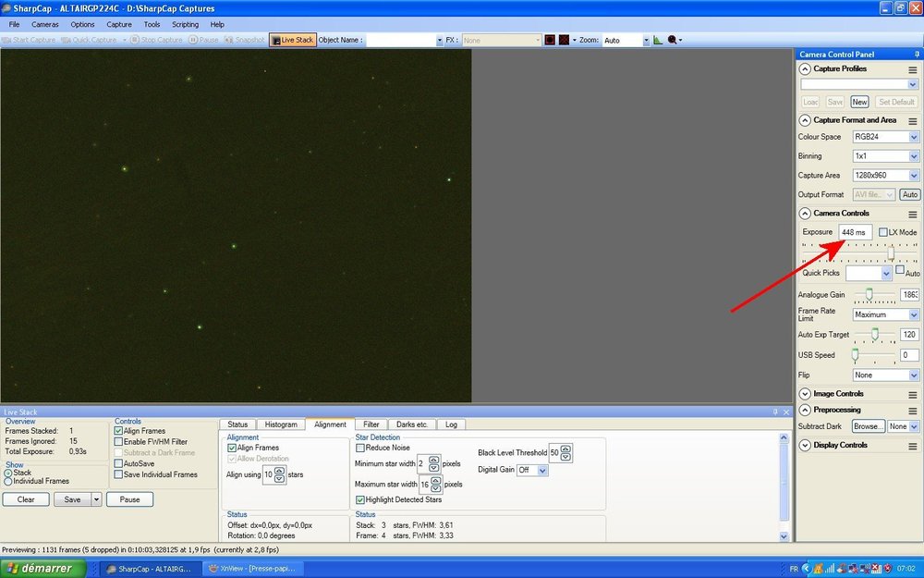Screen dimensions: 924x578
Task: Open the Image Controls section menu icon
Action: pyautogui.click(x=912, y=395)
